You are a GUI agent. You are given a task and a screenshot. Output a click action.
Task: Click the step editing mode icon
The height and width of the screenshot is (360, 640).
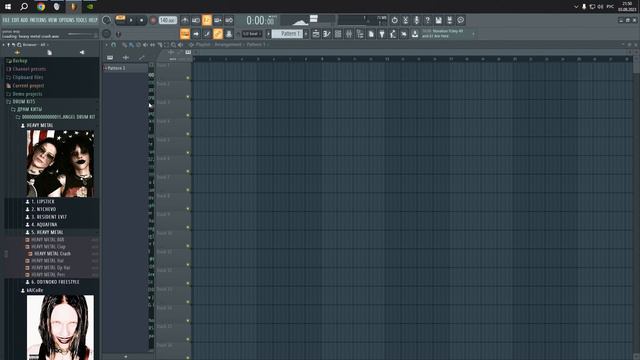pyautogui.click(x=207, y=34)
